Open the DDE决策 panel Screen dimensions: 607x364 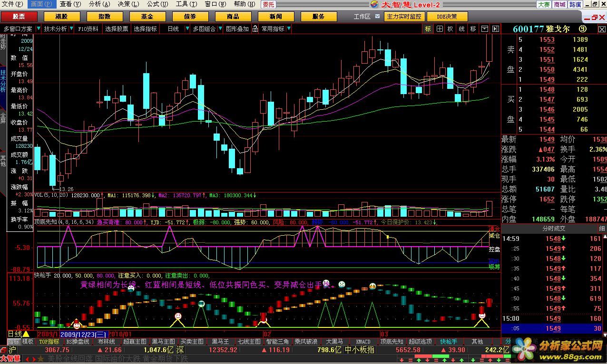point(447,16)
